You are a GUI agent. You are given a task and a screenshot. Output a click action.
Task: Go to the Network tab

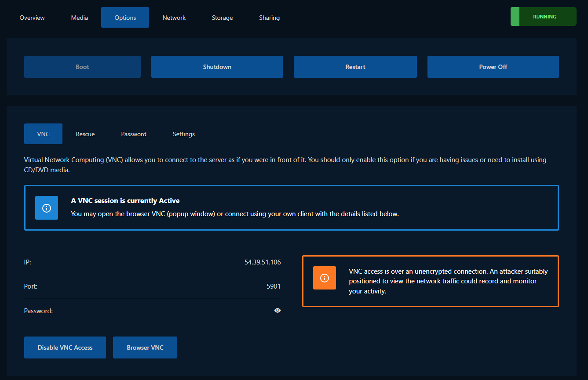tap(174, 18)
